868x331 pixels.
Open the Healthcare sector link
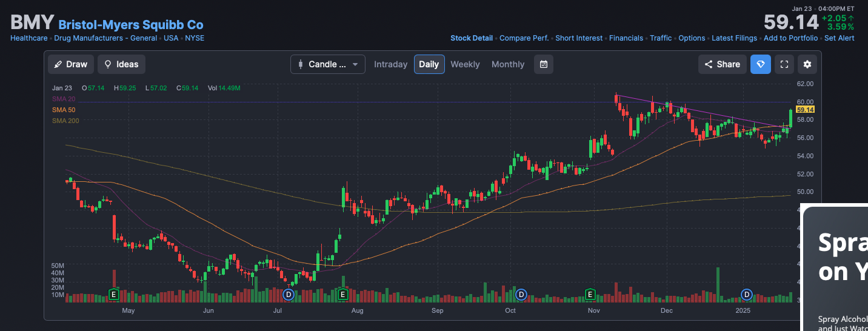coord(29,38)
